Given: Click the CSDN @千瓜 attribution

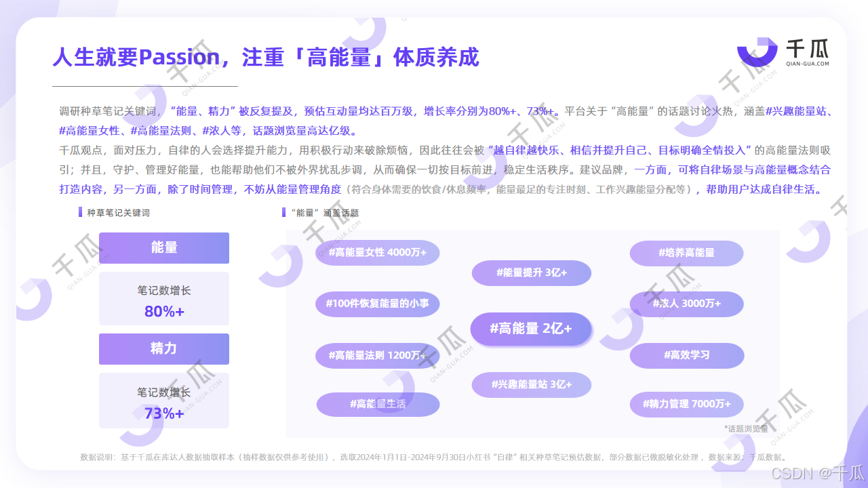Looking at the screenshot, I should click(818, 473).
